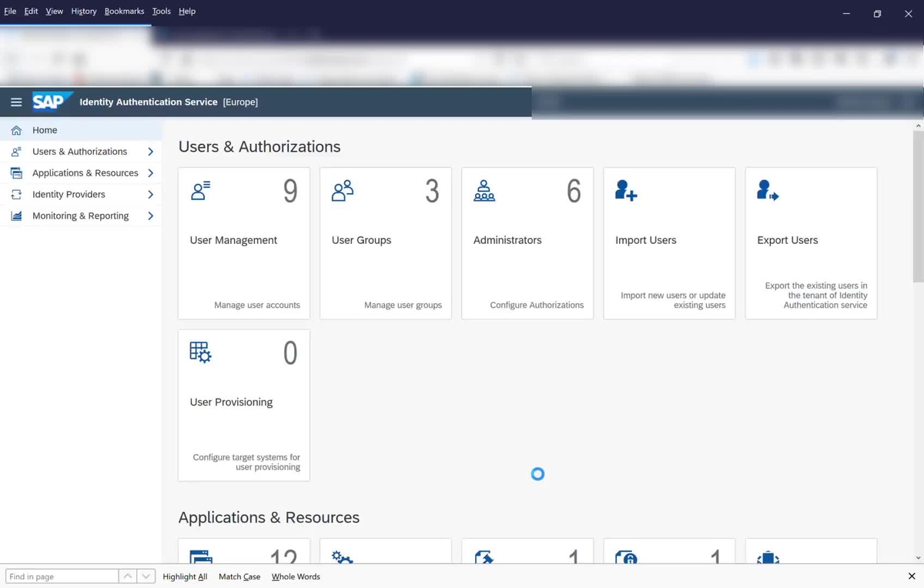Click the Administrators tile icon

coord(484,191)
